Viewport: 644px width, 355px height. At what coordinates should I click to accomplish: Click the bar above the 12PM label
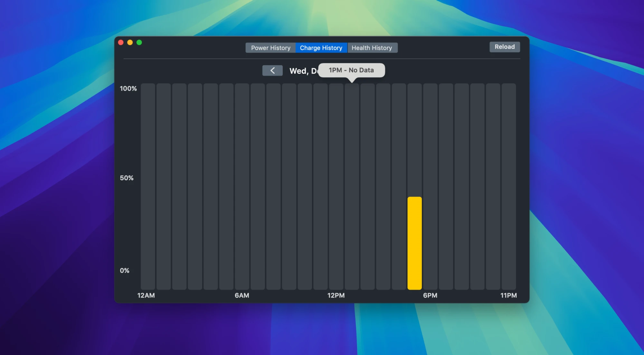(x=336, y=187)
